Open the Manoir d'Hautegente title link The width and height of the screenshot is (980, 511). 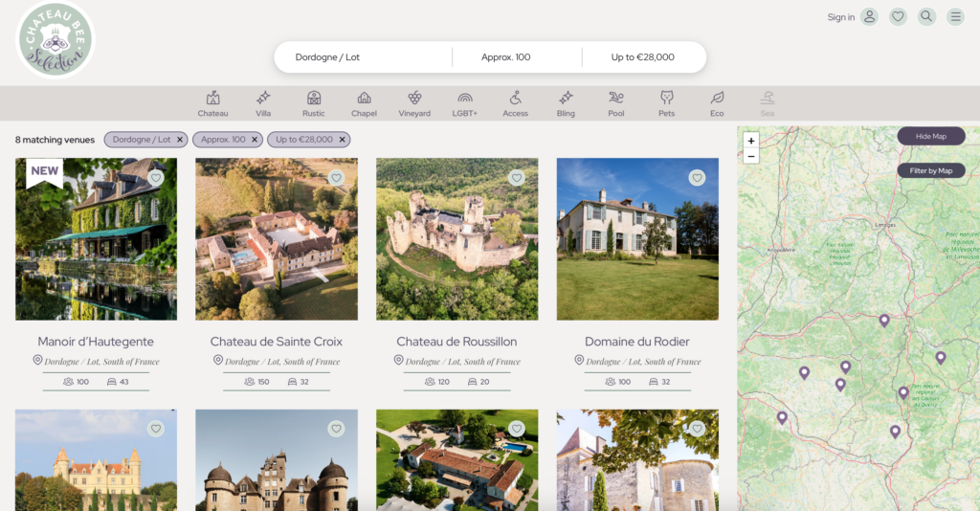96,342
